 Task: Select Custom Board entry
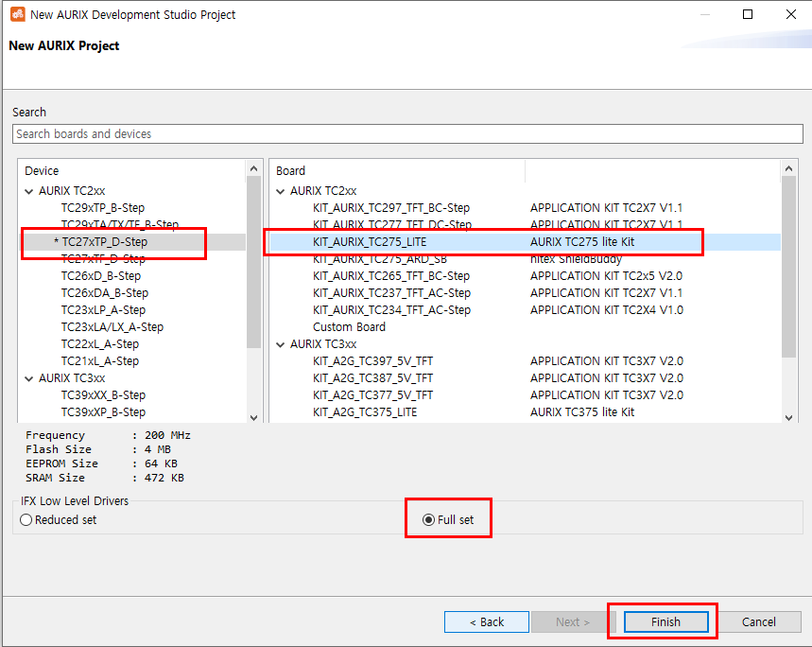[349, 327]
